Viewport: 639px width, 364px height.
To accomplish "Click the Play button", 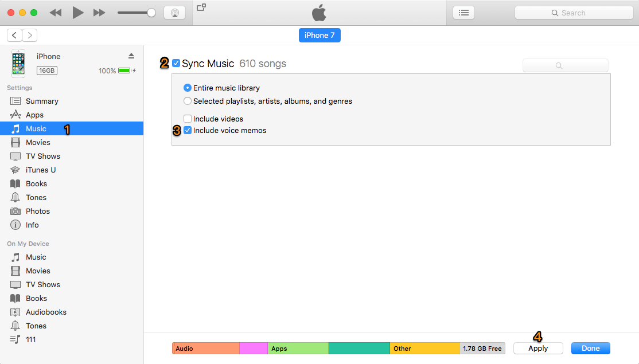I will tap(77, 13).
